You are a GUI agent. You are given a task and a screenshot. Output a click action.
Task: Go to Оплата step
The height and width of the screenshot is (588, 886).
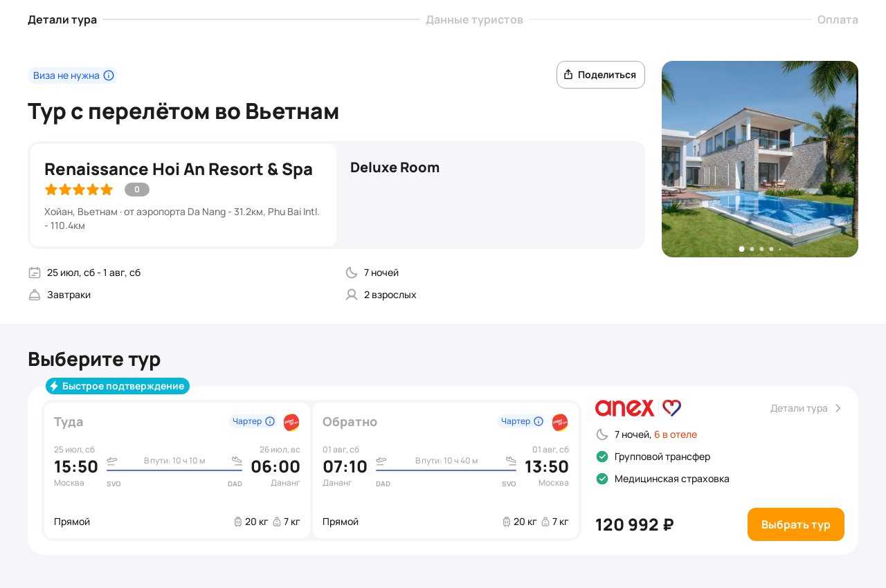click(x=838, y=19)
